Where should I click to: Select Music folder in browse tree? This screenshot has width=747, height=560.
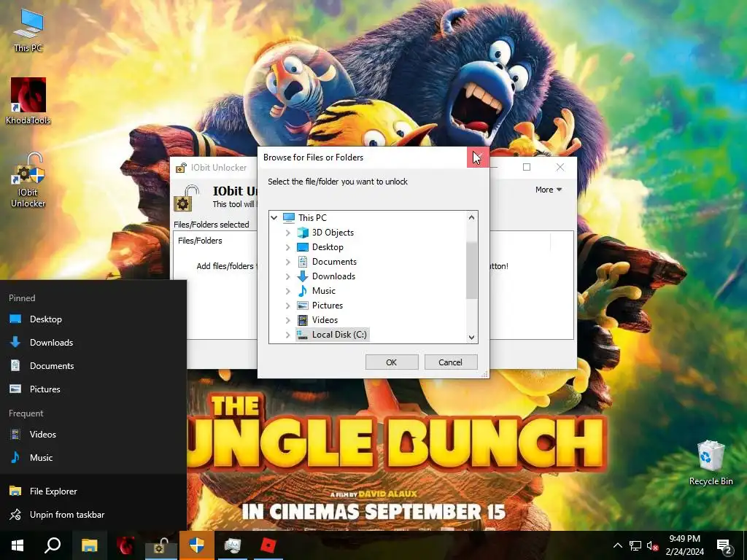point(317,290)
